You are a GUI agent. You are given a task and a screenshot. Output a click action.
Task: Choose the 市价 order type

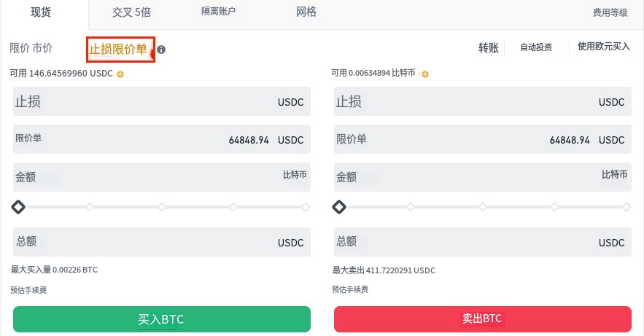tap(42, 48)
